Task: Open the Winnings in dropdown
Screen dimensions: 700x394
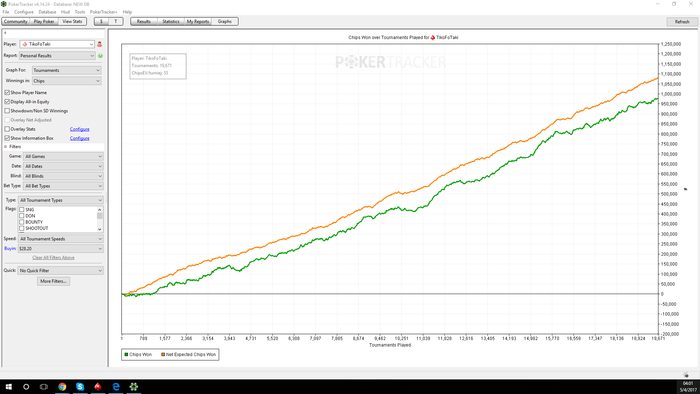Action: coord(67,81)
